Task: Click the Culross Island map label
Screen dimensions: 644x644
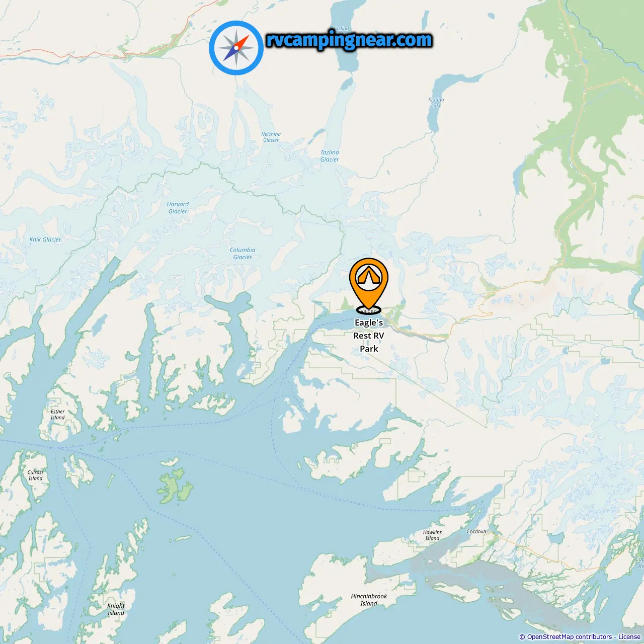Action: click(x=35, y=475)
